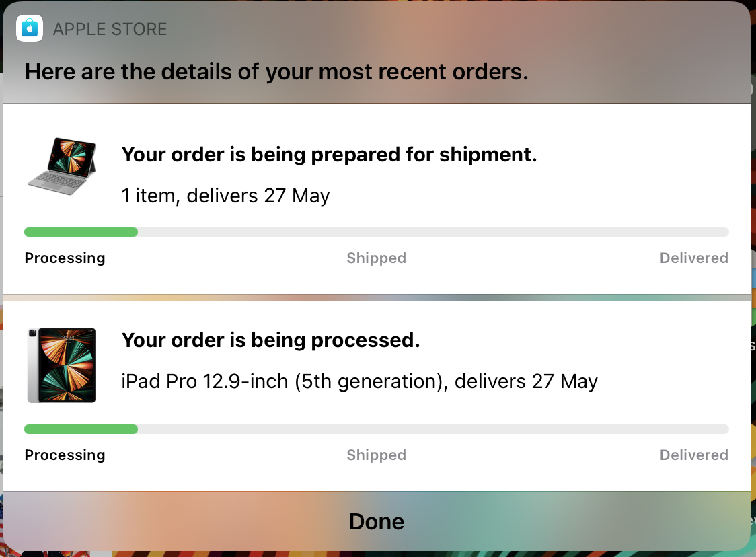Tap Processing label under first order
756x557 pixels.
tap(65, 258)
